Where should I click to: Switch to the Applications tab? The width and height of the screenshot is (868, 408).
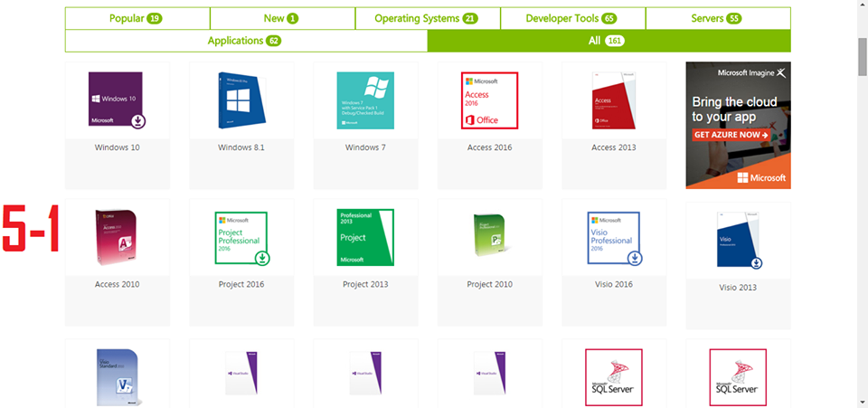[x=245, y=41]
